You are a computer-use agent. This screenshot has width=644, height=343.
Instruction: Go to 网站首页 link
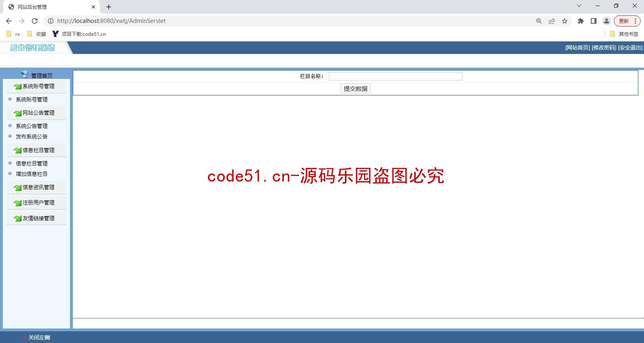point(578,48)
